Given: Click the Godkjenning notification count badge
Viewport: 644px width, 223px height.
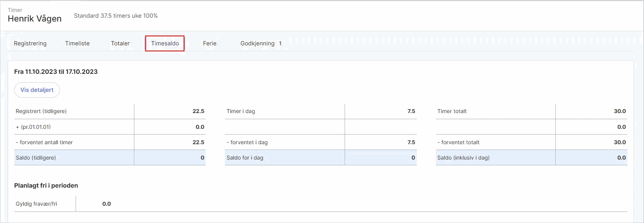Looking at the screenshot, I should point(280,43).
